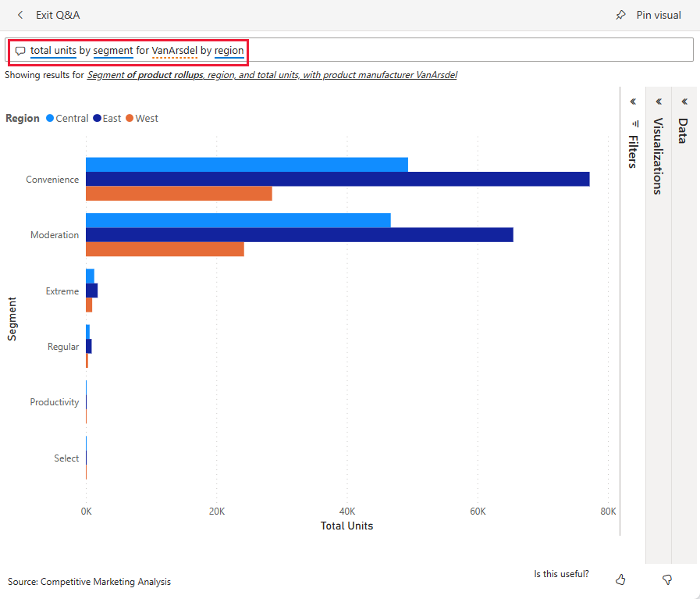
Task: Click the pin icon for Pin visual
Action: [620, 15]
